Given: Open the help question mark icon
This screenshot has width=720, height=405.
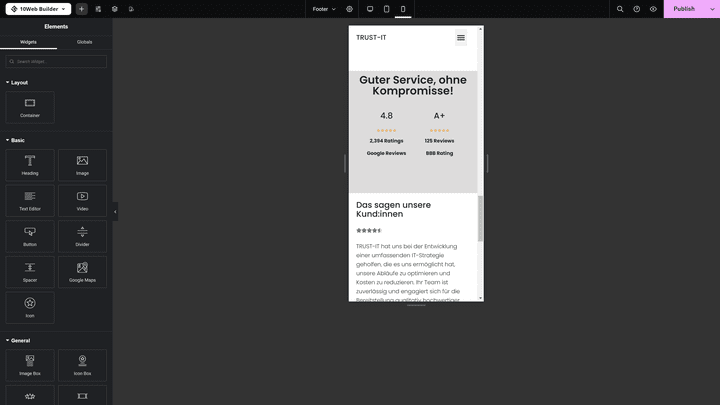Looking at the screenshot, I should [x=637, y=9].
